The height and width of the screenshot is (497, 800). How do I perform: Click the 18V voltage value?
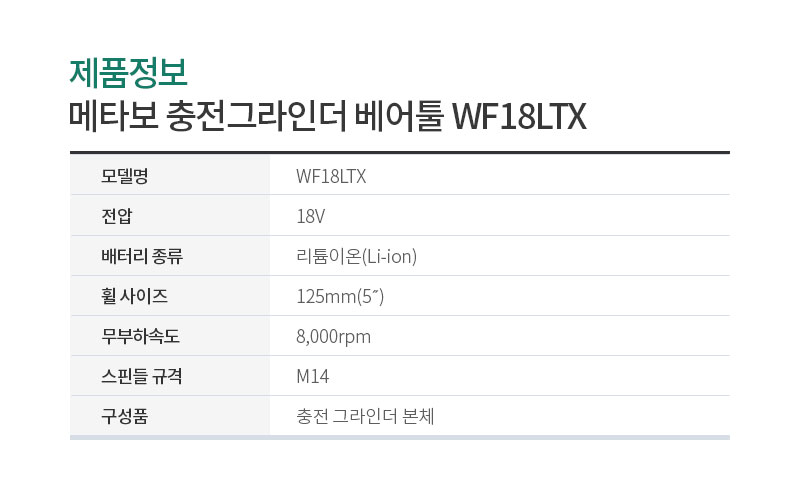coord(310,216)
